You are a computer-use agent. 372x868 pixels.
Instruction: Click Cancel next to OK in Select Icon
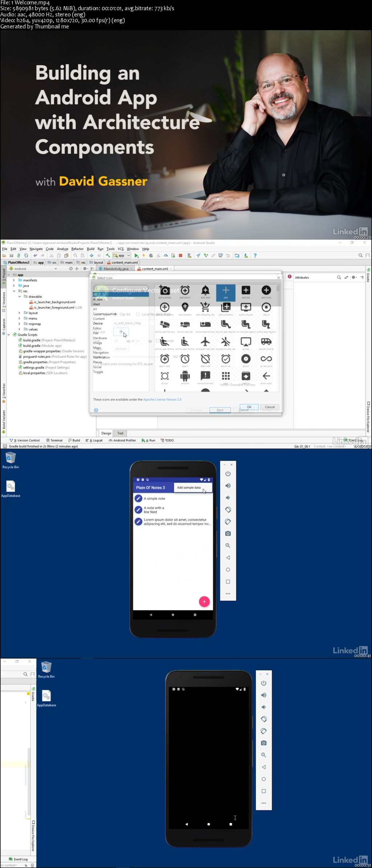tap(270, 407)
